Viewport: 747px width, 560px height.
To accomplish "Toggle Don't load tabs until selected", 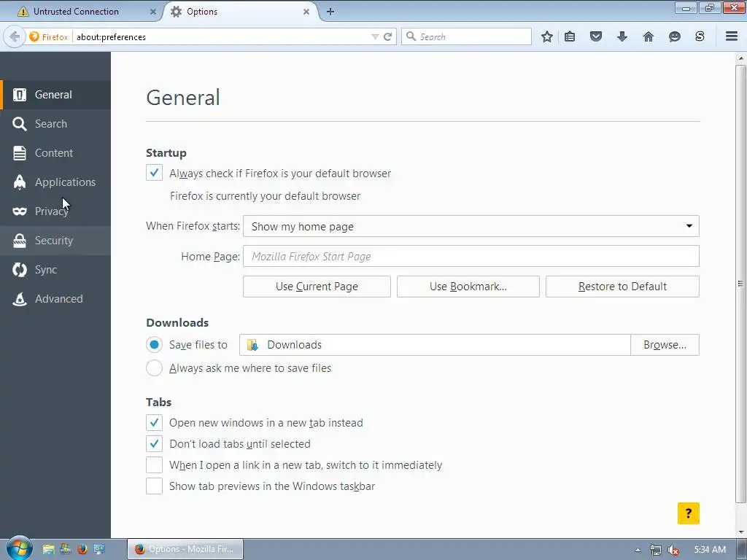I will pyautogui.click(x=154, y=444).
